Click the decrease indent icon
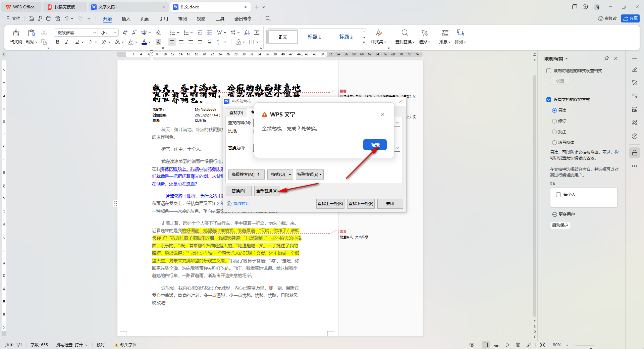This screenshot has width=644, height=349. (200, 33)
